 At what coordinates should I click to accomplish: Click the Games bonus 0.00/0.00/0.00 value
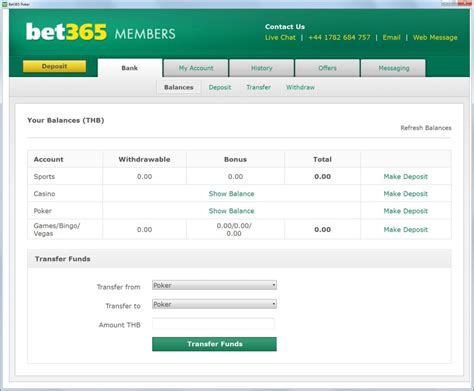234,230
